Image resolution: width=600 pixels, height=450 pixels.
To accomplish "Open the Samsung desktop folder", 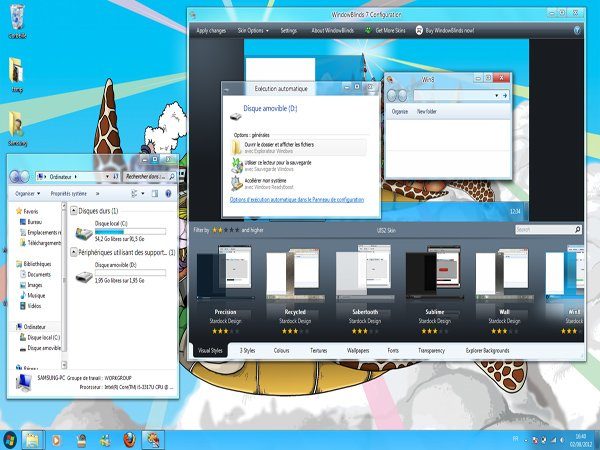I will (16, 124).
